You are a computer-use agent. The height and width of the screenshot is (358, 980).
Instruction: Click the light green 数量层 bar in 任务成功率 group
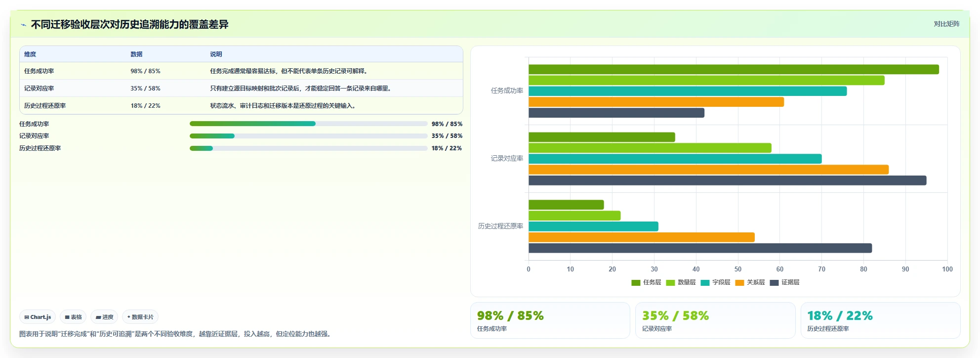coord(706,80)
